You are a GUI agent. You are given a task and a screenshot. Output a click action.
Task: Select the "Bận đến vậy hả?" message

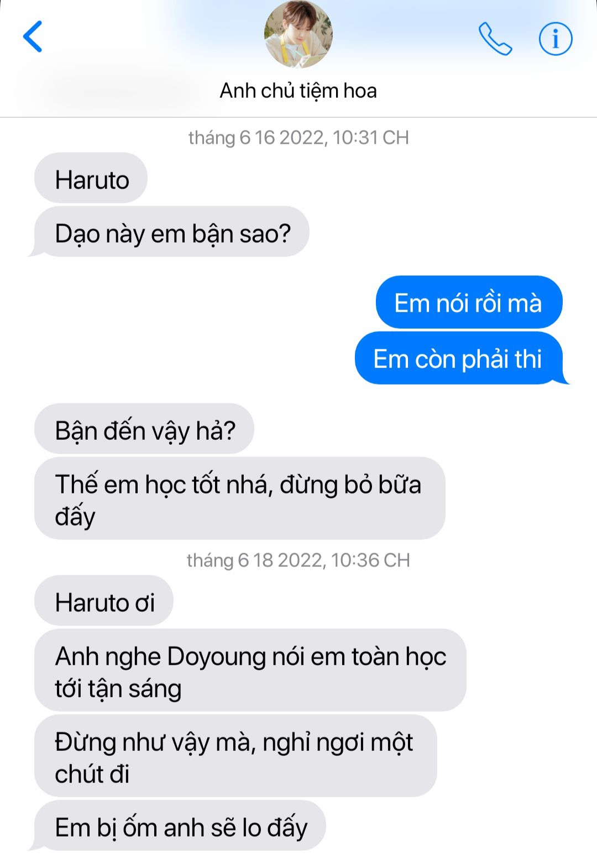click(x=144, y=429)
